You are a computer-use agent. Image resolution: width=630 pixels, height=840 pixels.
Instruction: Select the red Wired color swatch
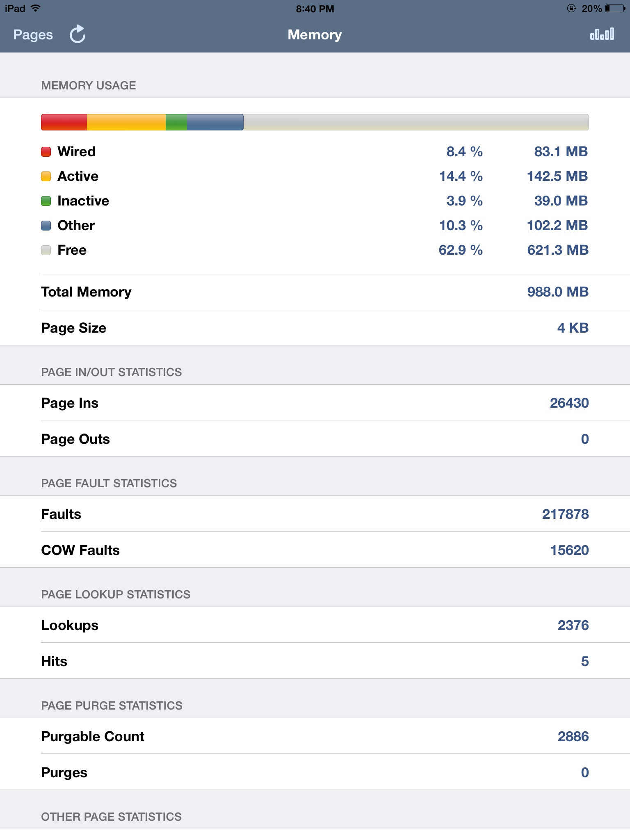tap(46, 152)
